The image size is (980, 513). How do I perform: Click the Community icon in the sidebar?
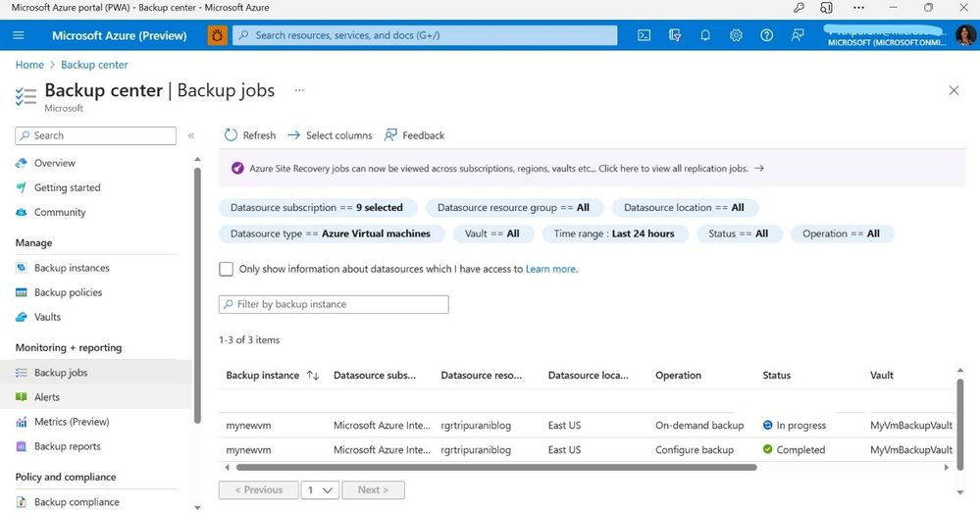(x=22, y=213)
